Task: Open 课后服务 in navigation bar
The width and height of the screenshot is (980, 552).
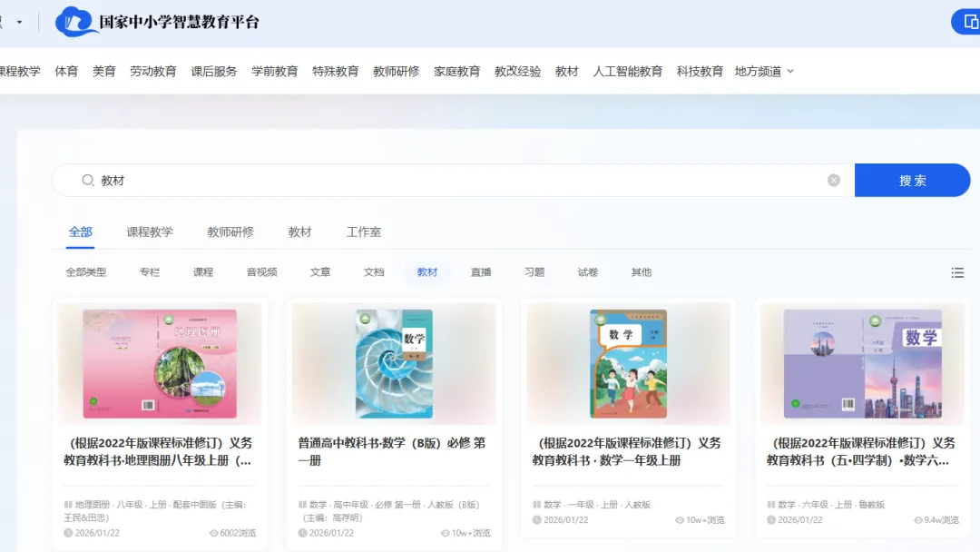Action: click(214, 71)
